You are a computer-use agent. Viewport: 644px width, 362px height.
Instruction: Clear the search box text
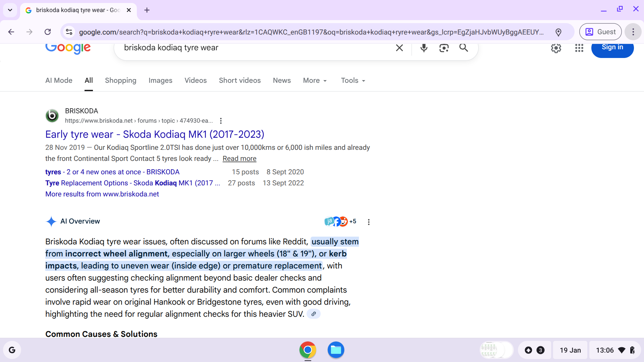(399, 48)
